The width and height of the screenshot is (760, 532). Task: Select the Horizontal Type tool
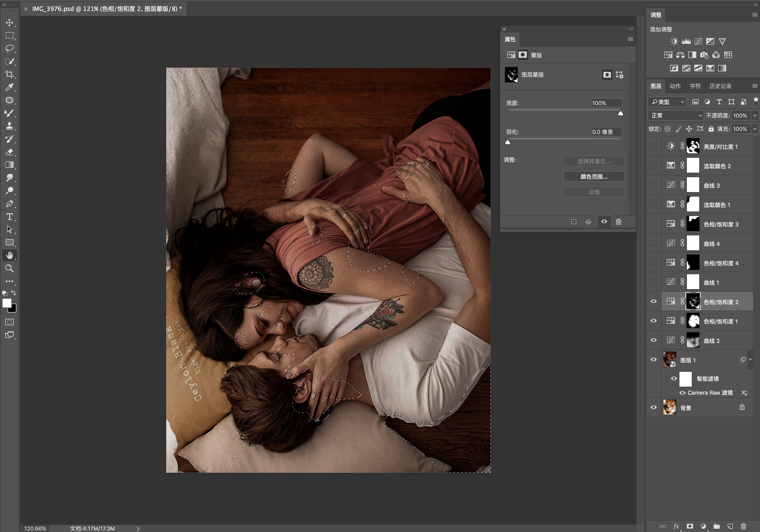(x=9, y=216)
